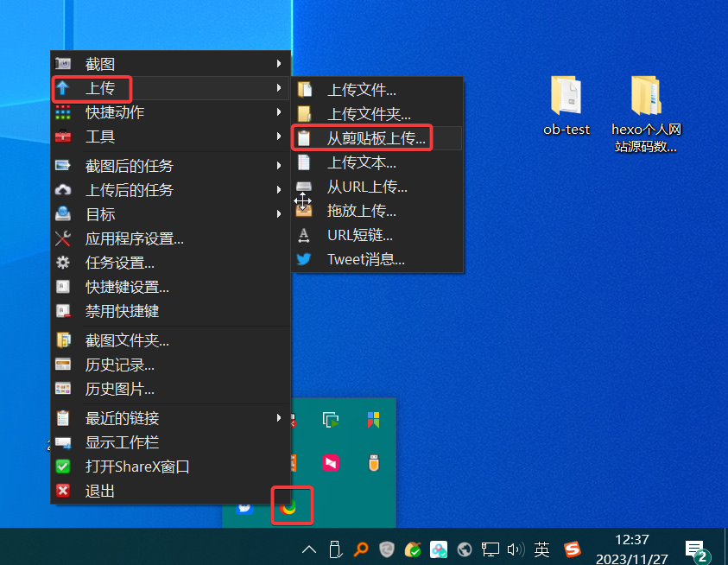This screenshot has height=565, width=728.
Task: Select 显示工作栏 menu entry
Action: coord(170,442)
